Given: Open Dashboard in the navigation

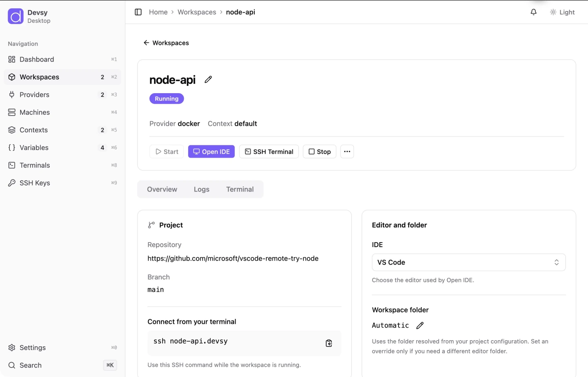Looking at the screenshot, I should [62, 60].
